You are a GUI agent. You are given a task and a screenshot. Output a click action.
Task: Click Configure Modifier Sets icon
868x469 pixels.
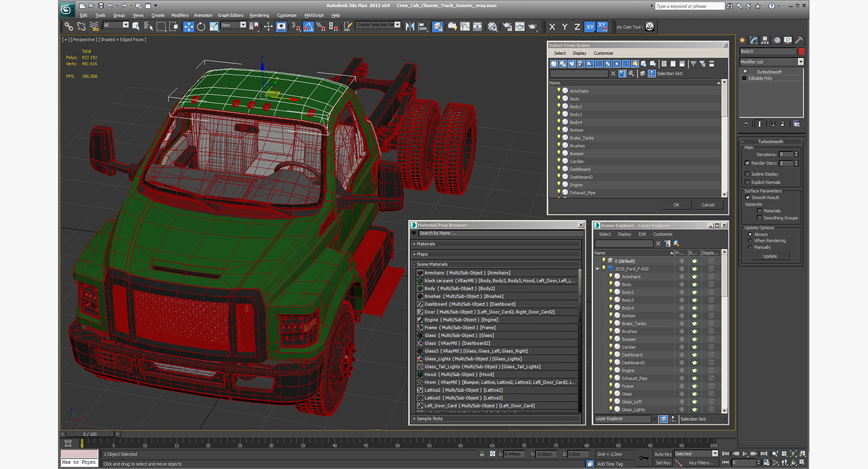coord(796,124)
